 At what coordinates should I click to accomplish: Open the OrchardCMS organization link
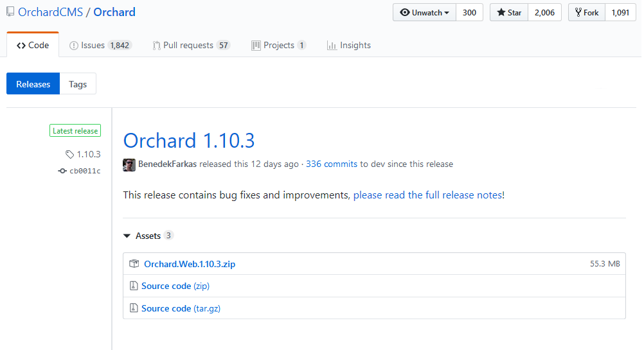click(x=51, y=12)
